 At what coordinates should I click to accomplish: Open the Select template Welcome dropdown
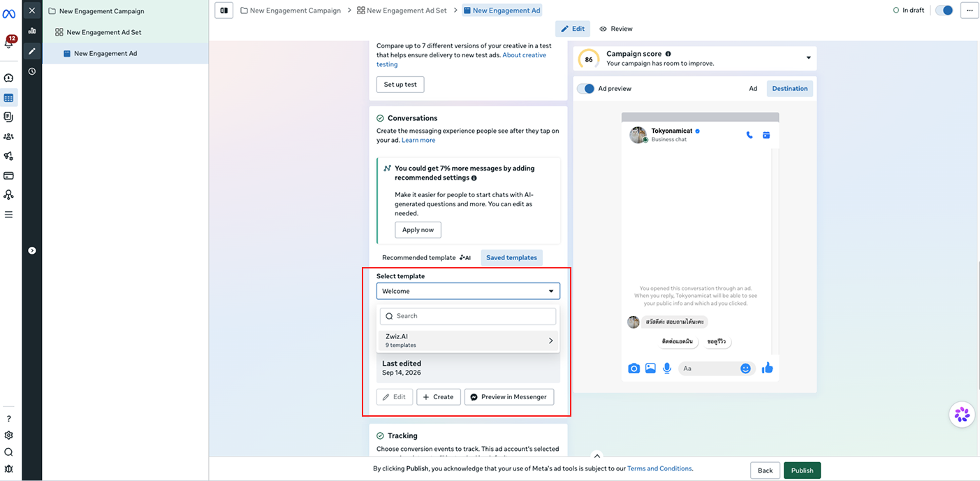[x=468, y=291]
